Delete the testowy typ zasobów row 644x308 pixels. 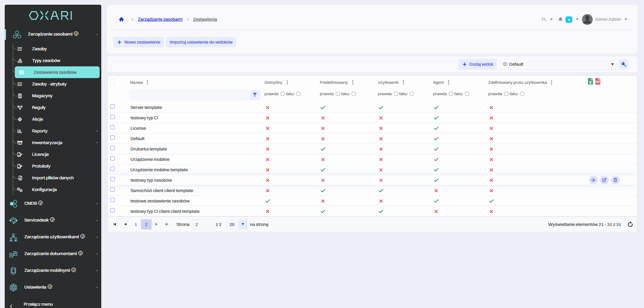(615, 180)
